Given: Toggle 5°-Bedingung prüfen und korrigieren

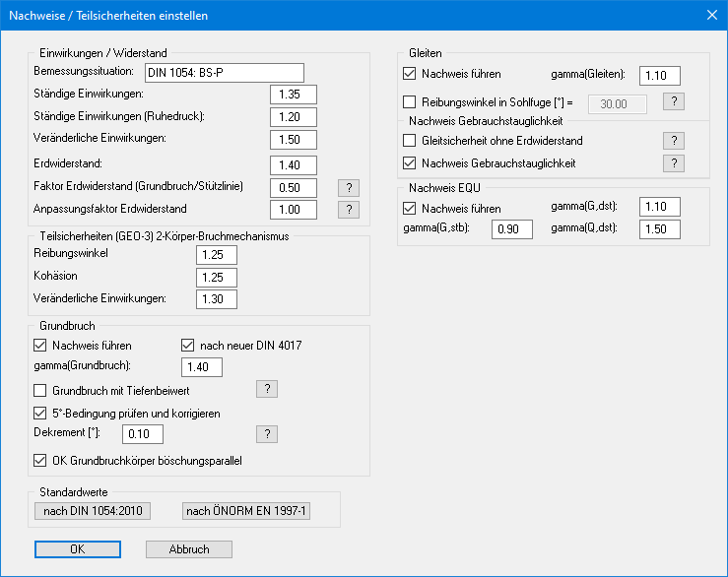Looking at the screenshot, I should coord(40,413).
